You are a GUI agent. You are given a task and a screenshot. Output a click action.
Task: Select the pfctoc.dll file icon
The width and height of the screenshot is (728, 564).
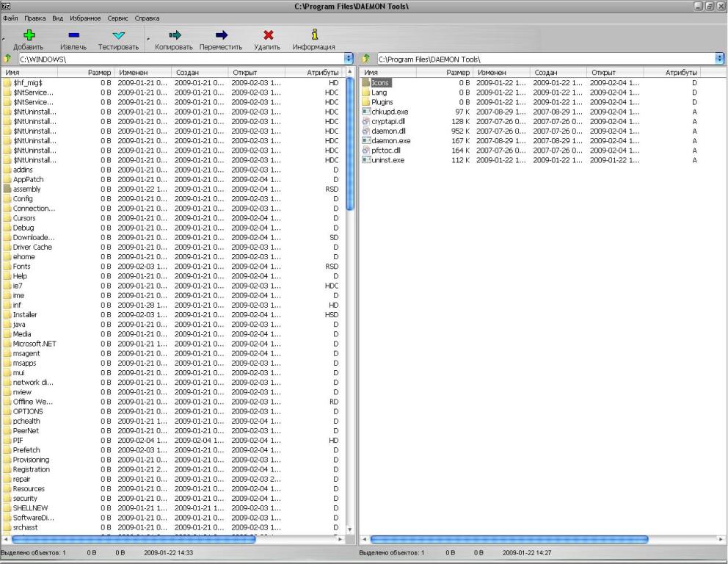coord(366,151)
